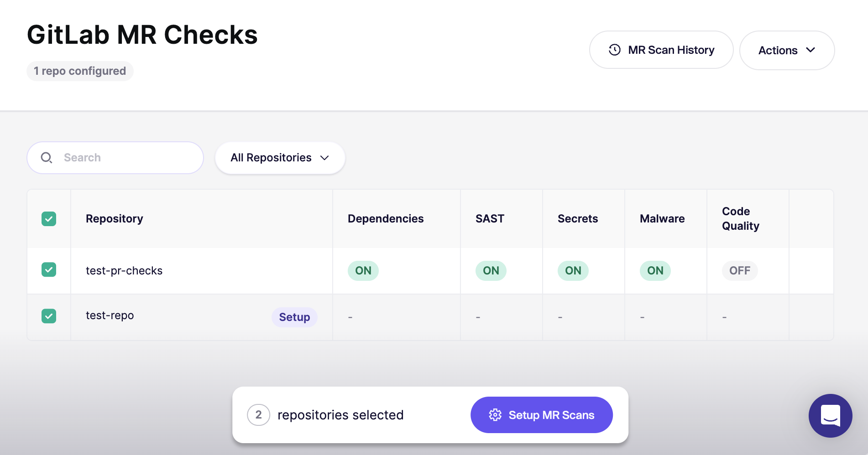Toggle Dependencies ON badge for test-pr-checks
This screenshot has height=455, width=868.
(x=363, y=271)
